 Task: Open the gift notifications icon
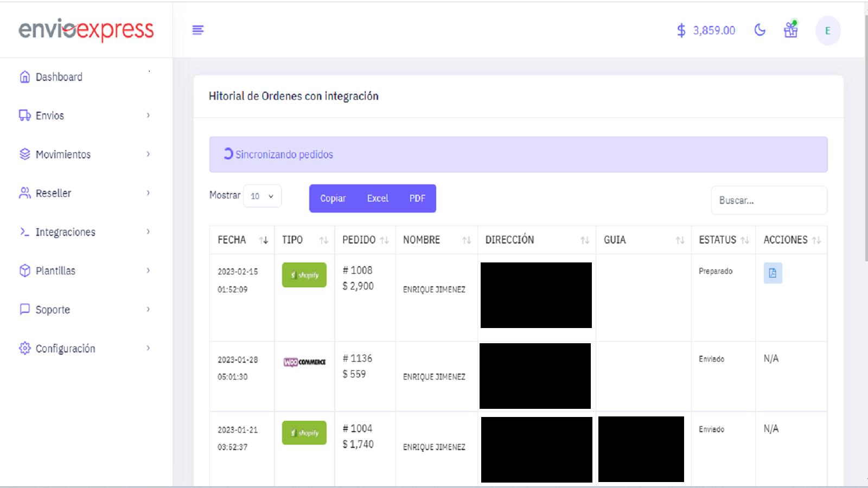(791, 29)
